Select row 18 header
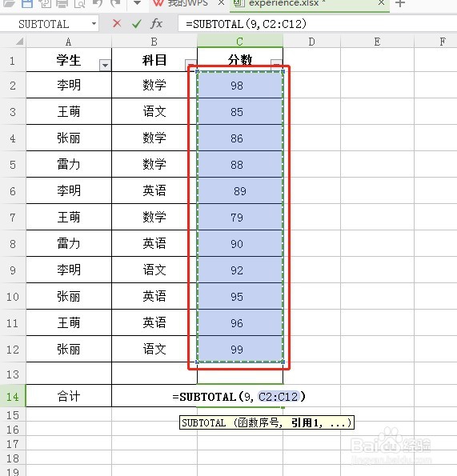 click(13, 458)
